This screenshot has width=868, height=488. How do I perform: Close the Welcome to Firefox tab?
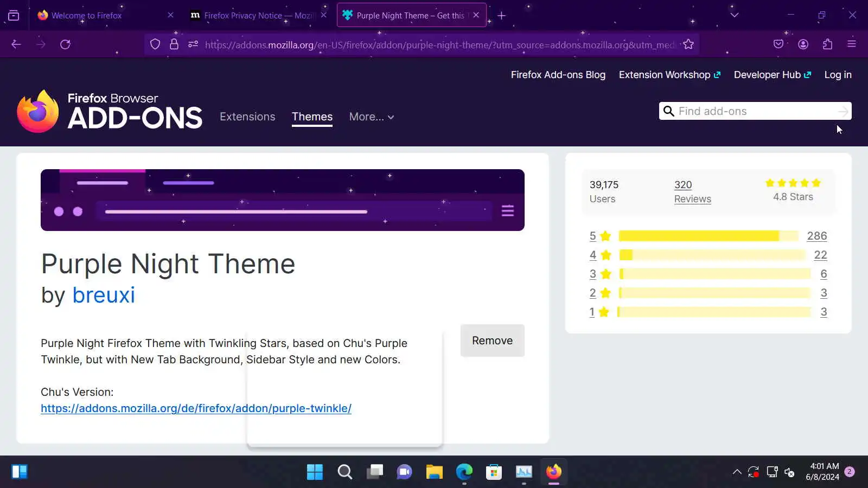tap(170, 15)
